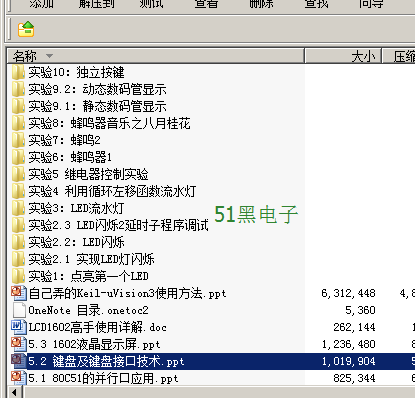Select folder icon of 实验9.2：动态数码管显示

click(x=18, y=89)
